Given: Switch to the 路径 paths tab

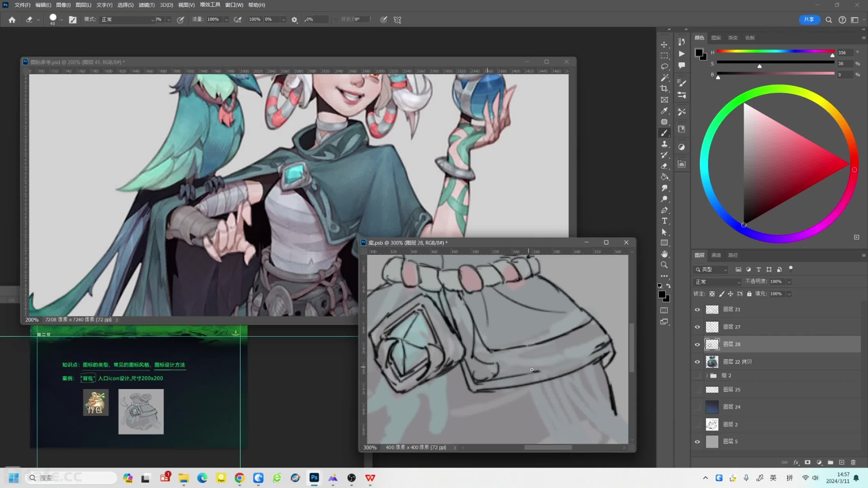Looking at the screenshot, I should pos(733,255).
